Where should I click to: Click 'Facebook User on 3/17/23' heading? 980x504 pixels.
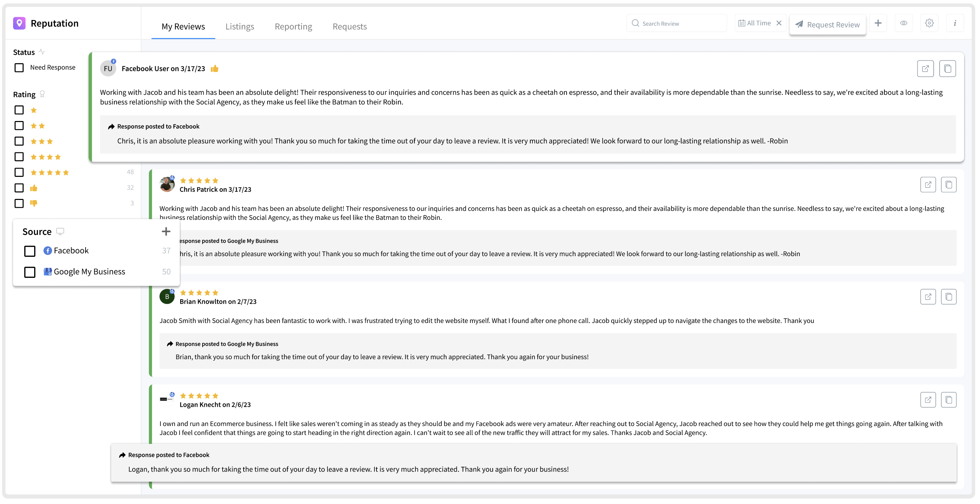tap(163, 69)
